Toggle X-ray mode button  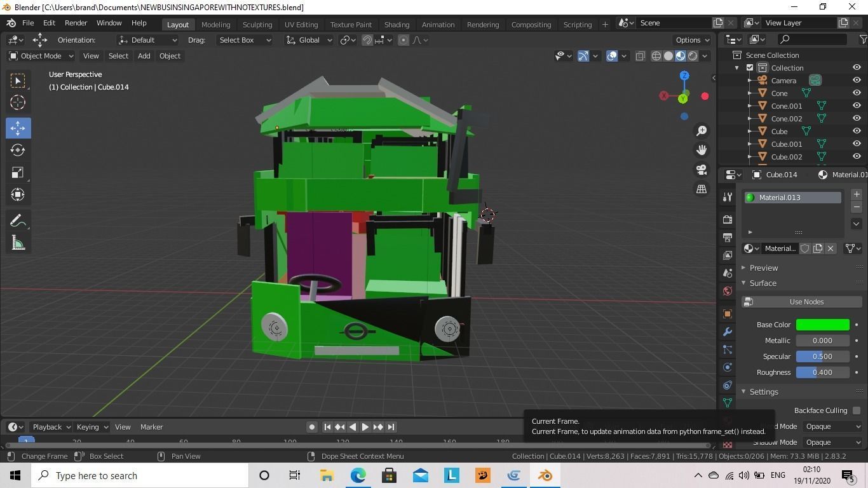click(640, 56)
